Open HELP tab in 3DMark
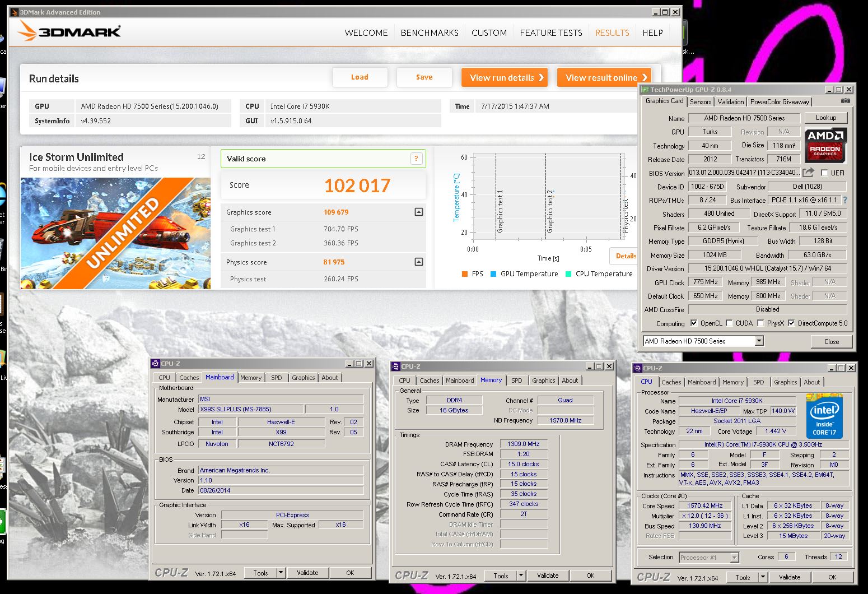868x594 pixels. (x=652, y=33)
